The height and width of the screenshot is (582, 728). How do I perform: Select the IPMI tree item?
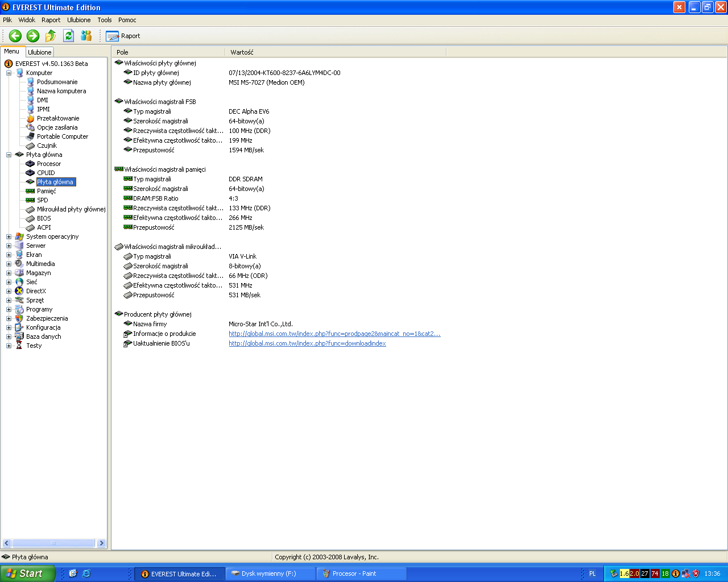point(43,109)
